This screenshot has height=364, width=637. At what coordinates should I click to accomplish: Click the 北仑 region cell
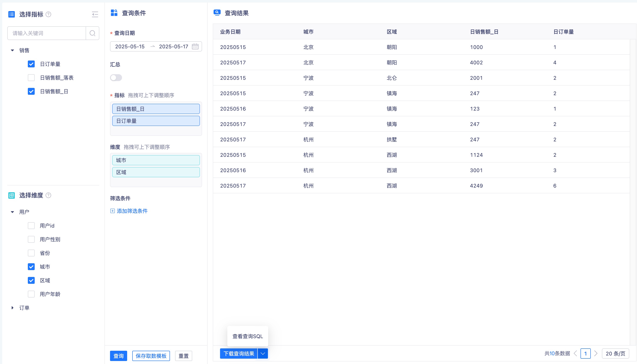pos(391,78)
